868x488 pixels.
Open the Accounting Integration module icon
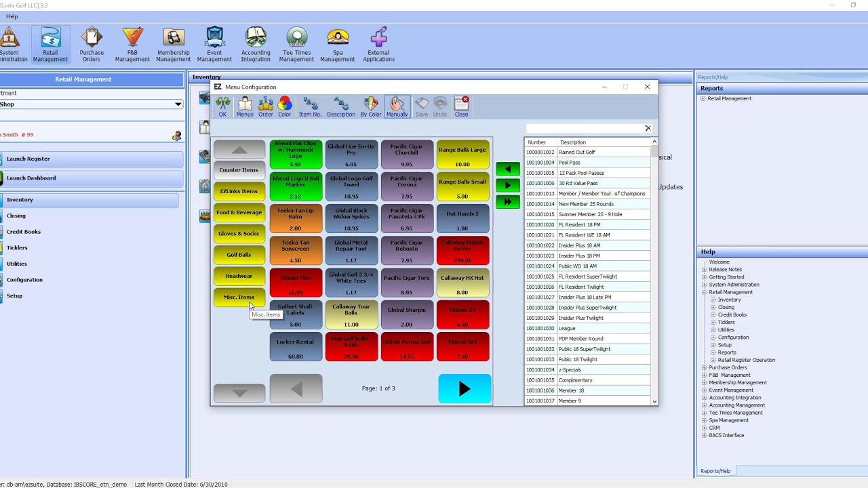point(256,45)
